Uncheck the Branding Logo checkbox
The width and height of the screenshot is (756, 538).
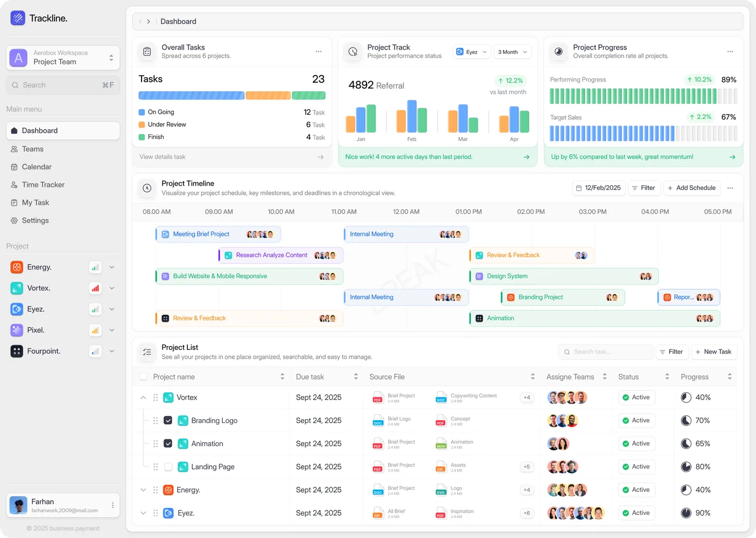tap(168, 421)
